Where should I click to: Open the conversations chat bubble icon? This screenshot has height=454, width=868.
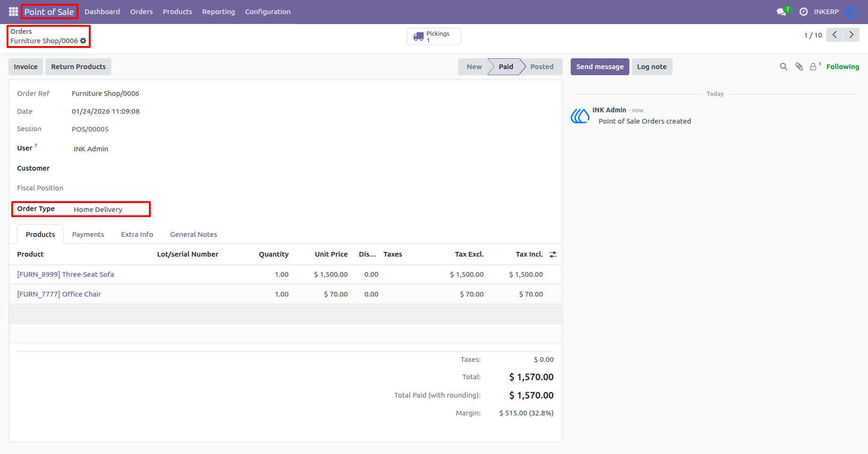pos(782,11)
